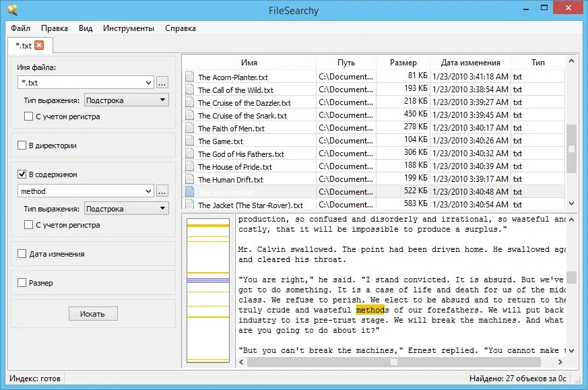Screen dimensions: 588x390
Task: Click thick yellow match marker at top of minimap
Action: [x=208, y=226]
